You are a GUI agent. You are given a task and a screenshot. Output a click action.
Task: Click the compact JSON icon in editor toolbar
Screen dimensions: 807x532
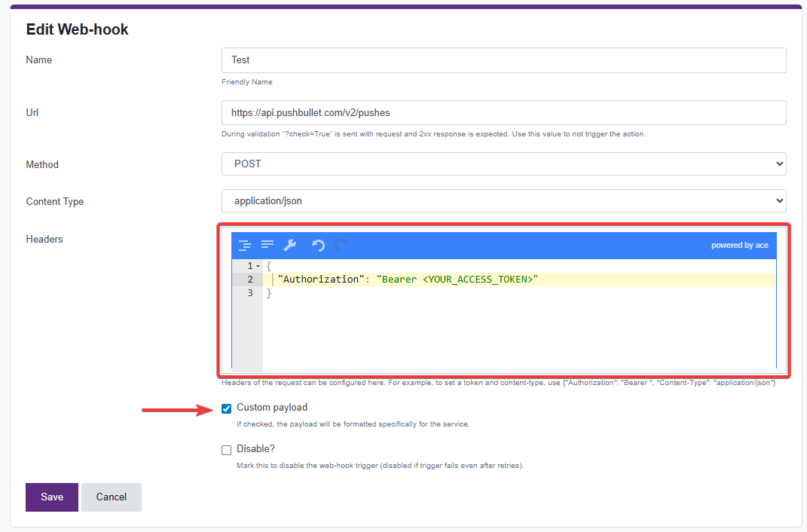coord(267,245)
